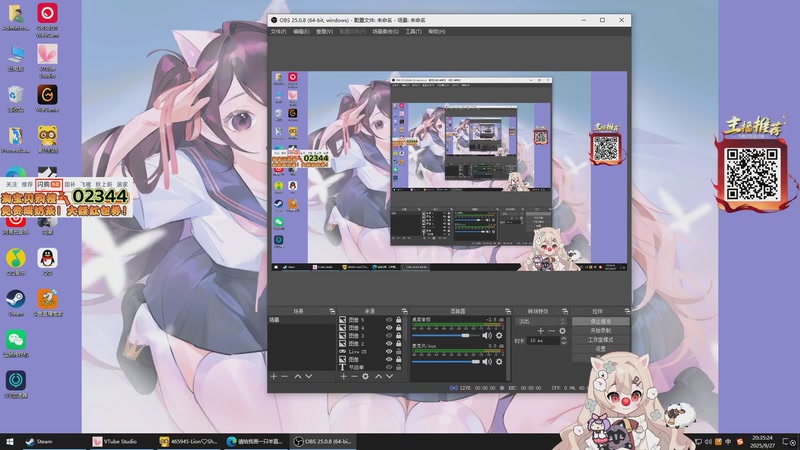Image resolution: width=800 pixels, height=450 pixels.
Task: Open the 工具(T) menu
Action: point(412,32)
